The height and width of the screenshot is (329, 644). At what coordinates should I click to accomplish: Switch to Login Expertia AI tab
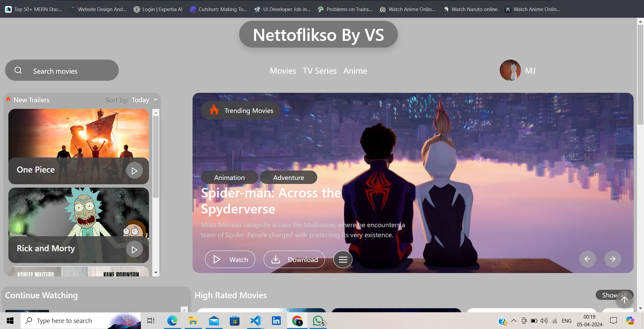click(x=158, y=9)
